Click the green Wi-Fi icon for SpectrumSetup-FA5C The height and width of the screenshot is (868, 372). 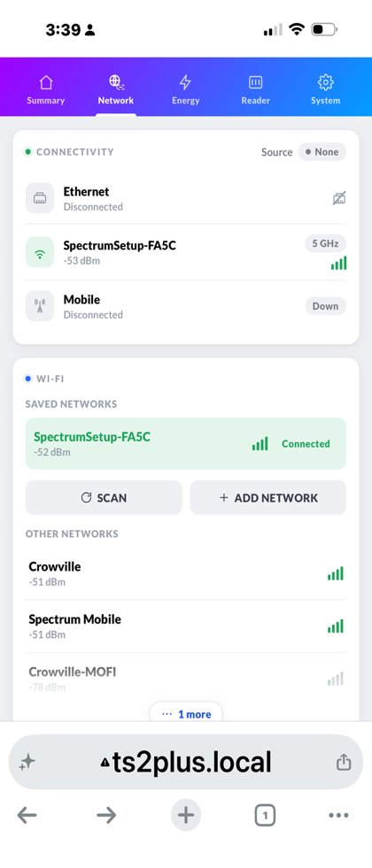point(40,252)
